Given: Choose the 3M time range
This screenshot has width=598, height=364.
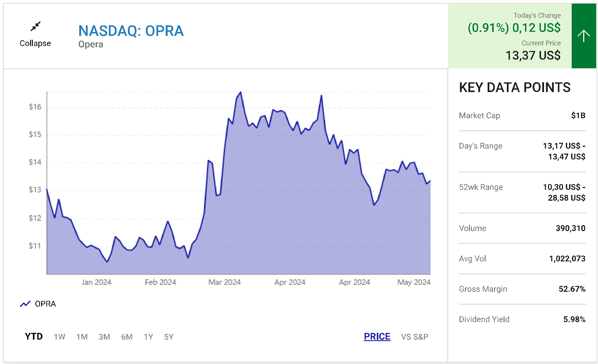Looking at the screenshot, I should click(x=104, y=337).
